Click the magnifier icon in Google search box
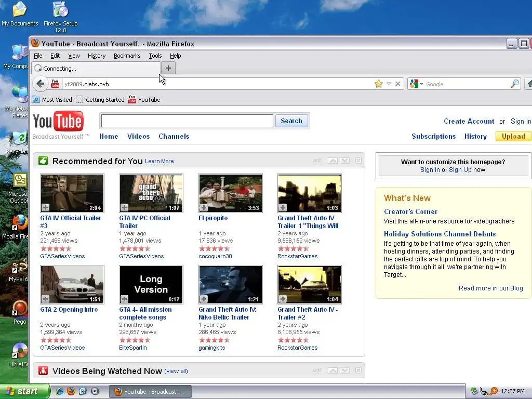The height and width of the screenshot is (399, 532). coord(515,84)
